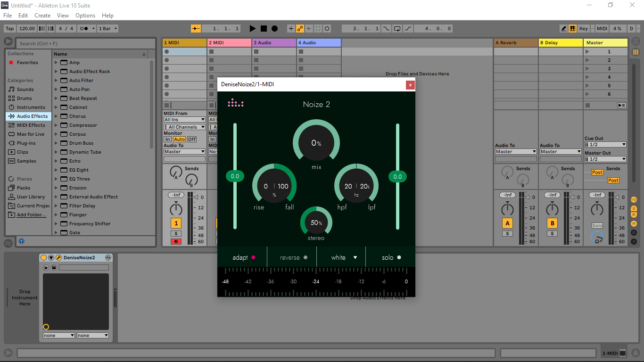The image size is (644, 362).
Task: Click the mix knob in Noize 2
Action: click(316, 143)
